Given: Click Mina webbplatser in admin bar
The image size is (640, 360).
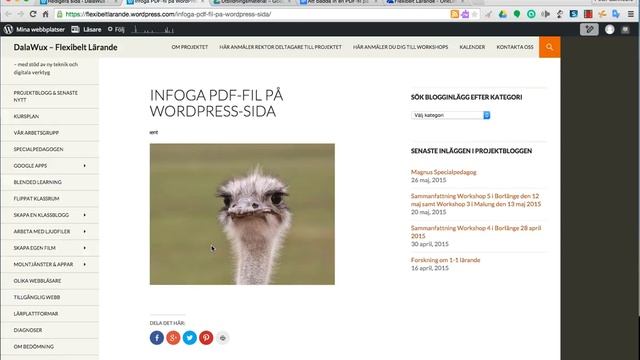Looking at the screenshot, I should click(x=40, y=29).
